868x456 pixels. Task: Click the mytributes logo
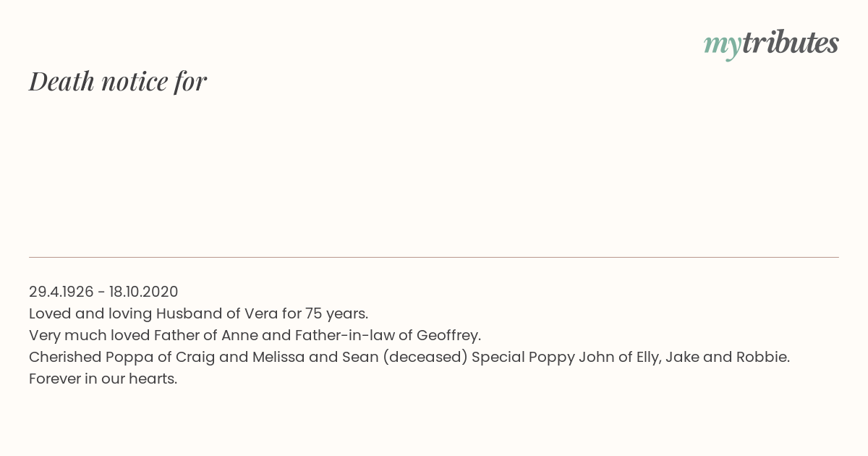pos(771,43)
